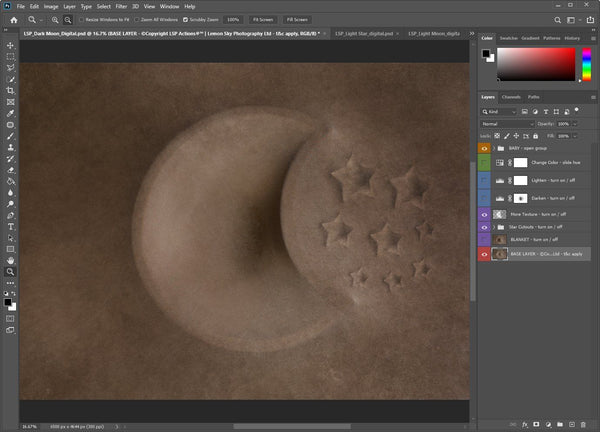
Task: Select the Hand tool
Action: [10, 260]
